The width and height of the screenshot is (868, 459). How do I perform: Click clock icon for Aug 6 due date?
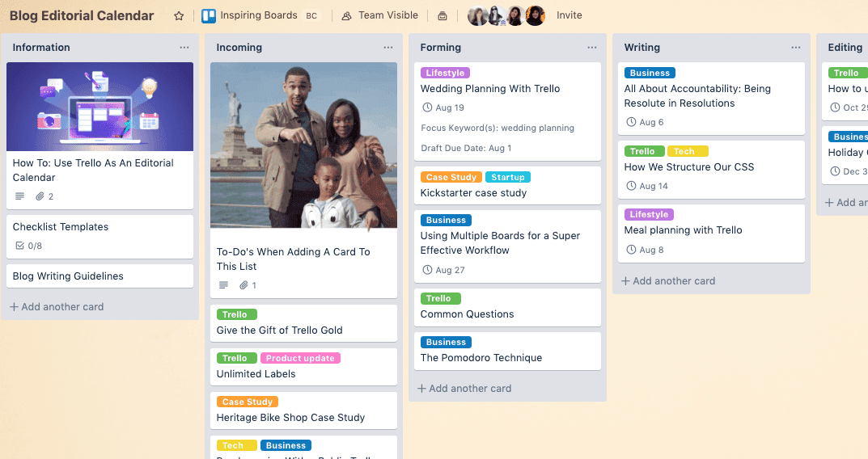631,122
